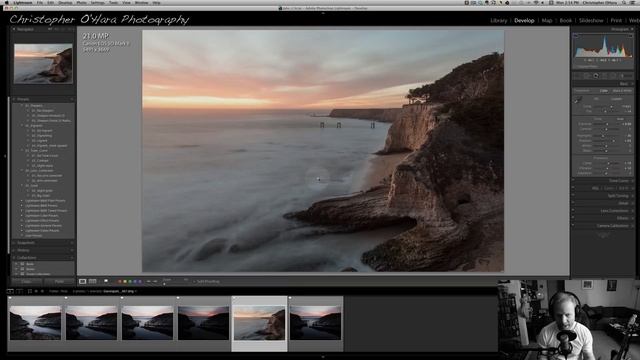Collapse the Presets panel
The width and height of the screenshot is (640, 360).
point(14,99)
